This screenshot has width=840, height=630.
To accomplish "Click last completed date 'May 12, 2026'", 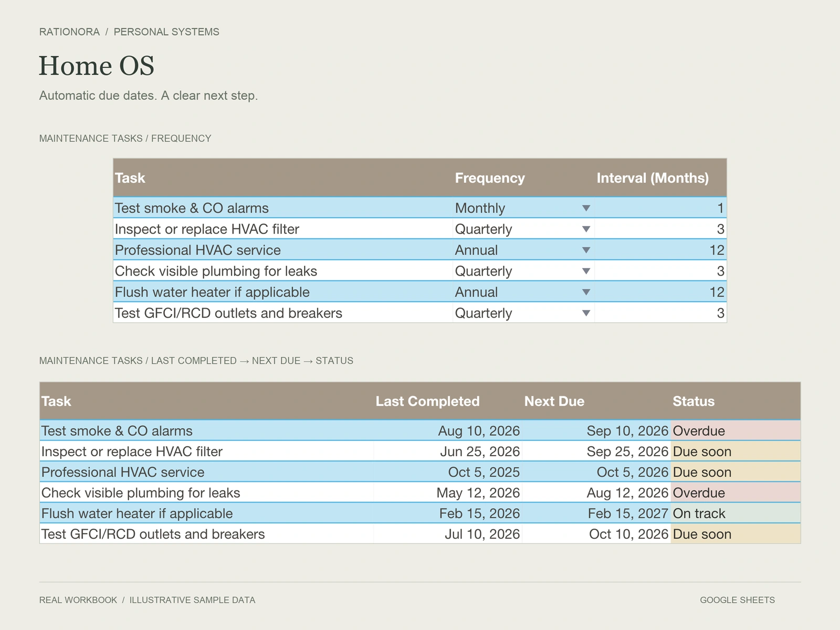I will pyautogui.click(x=448, y=492).
